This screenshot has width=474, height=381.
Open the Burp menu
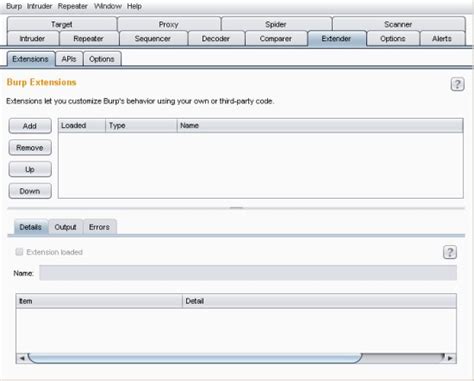[14, 6]
